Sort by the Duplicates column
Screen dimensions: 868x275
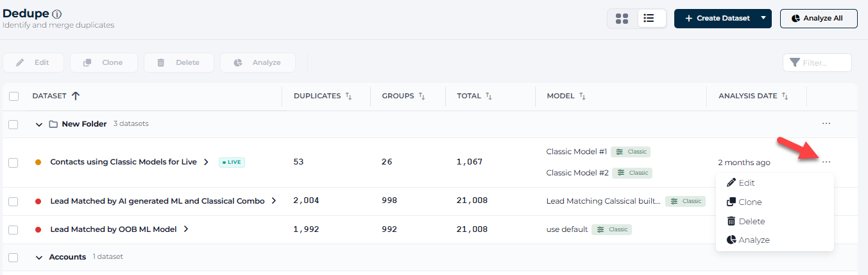349,96
